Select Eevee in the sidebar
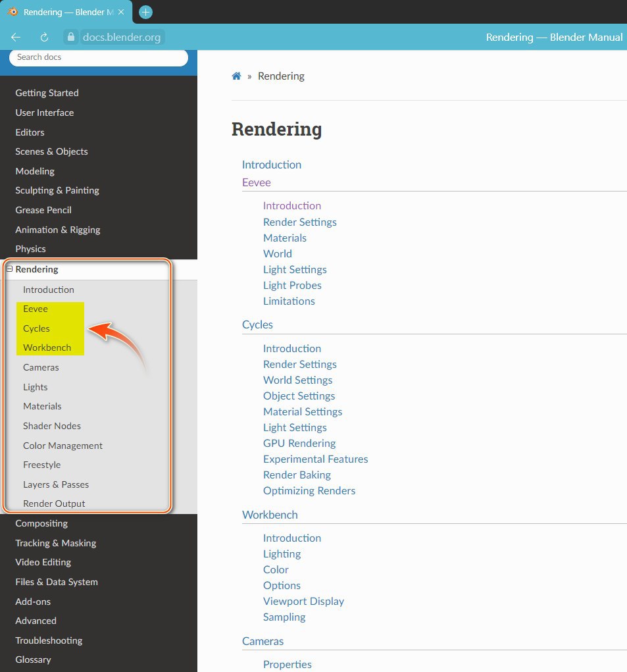 coord(36,309)
